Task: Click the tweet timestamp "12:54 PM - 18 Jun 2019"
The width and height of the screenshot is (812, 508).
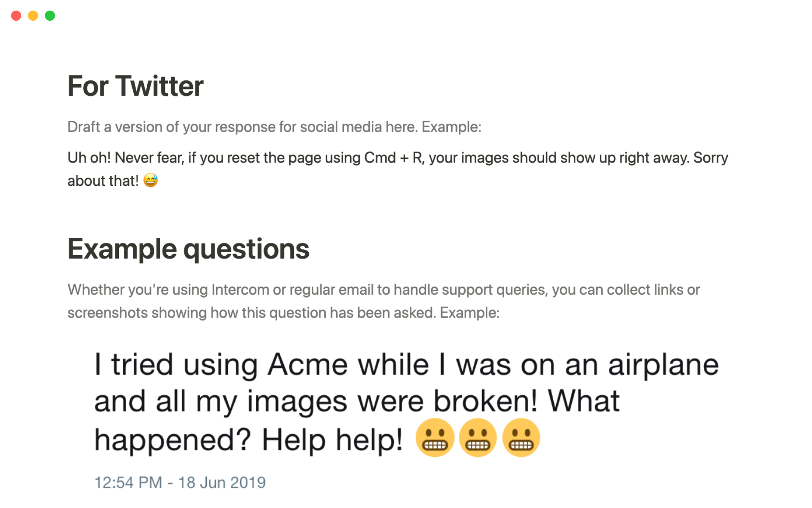Action: click(x=180, y=483)
